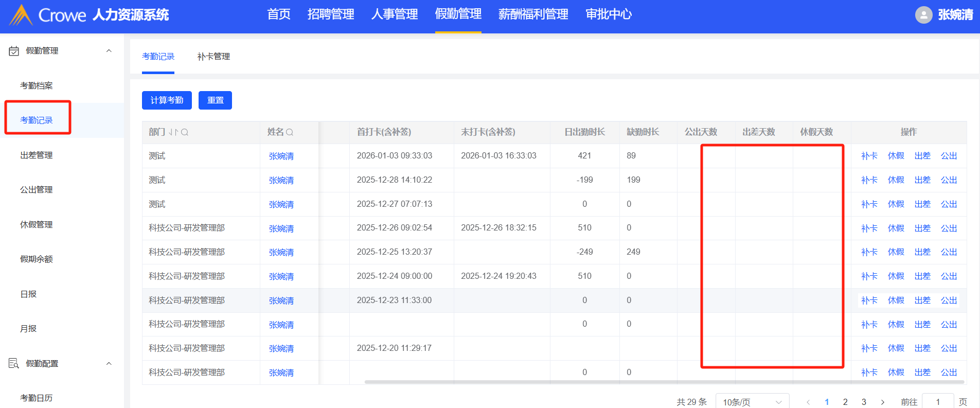Open the 10条/页 page size dropdown
The height and width of the screenshot is (408, 980).
752,402
